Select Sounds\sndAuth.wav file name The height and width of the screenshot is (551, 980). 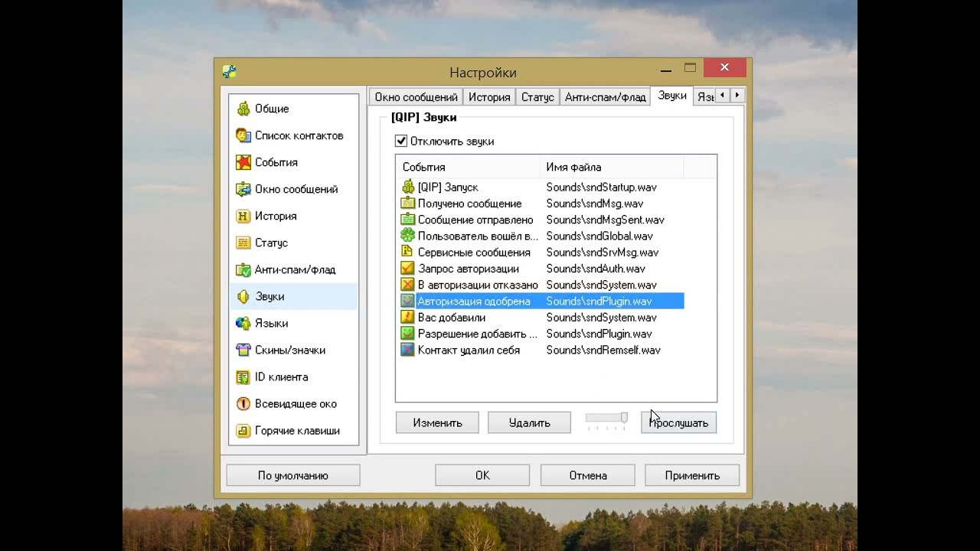tap(596, 269)
